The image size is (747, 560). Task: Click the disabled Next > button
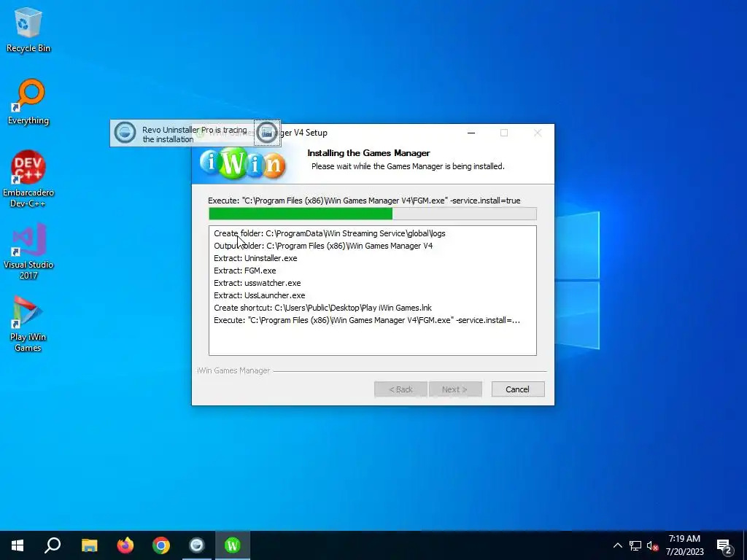tap(455, 389)
